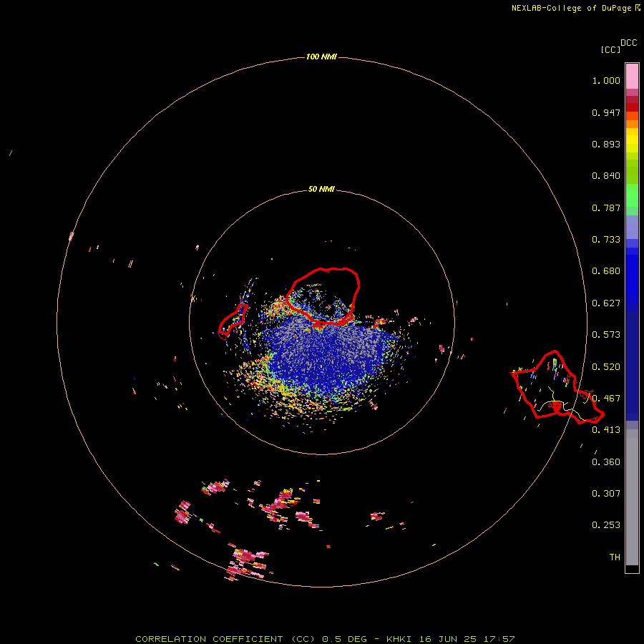Pick the pink swatch atop the color bar

click(x=632, y=77)
